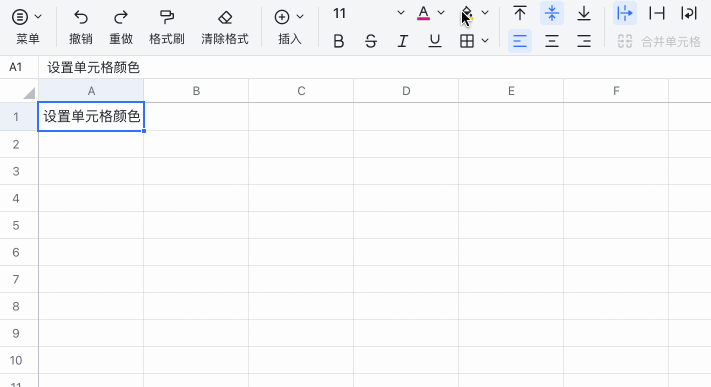The image size is (711, 387).
Task: Expand the borders dropdown arrow
Action: click(x=485, y=41)
